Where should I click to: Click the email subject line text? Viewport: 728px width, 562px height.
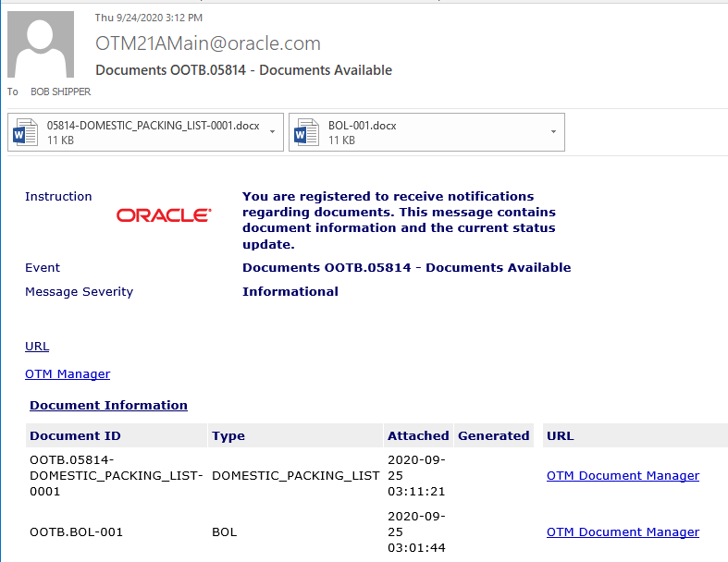pos(244,70)
